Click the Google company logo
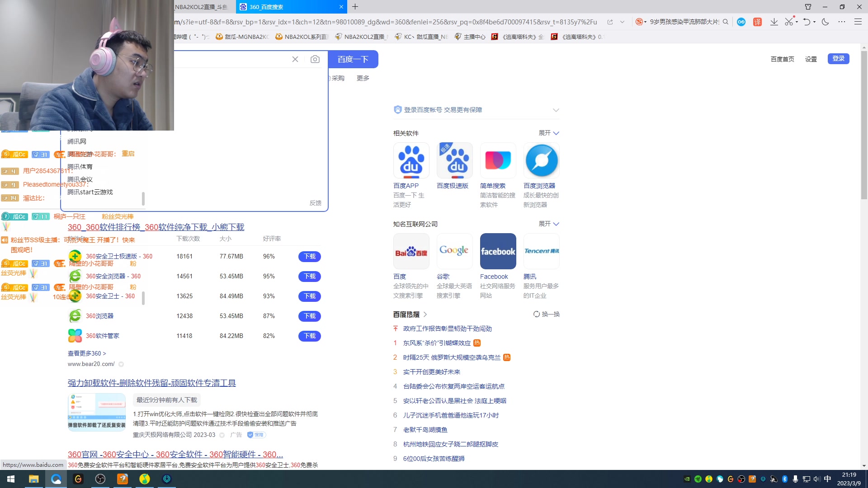Image resolution: width=868 pixels, height=488 pixels. click(x=455, y=251)
